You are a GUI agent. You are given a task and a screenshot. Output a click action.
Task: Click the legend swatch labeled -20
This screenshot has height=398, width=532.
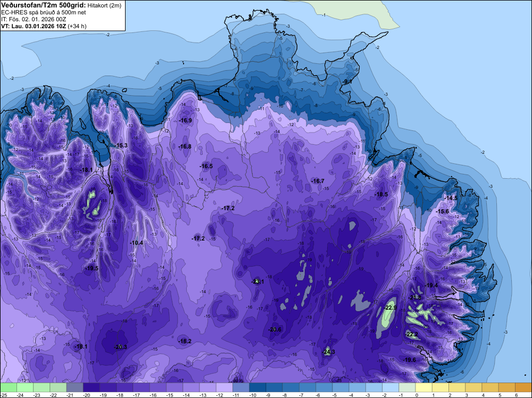pyautogui.click(x=92, y=387)
